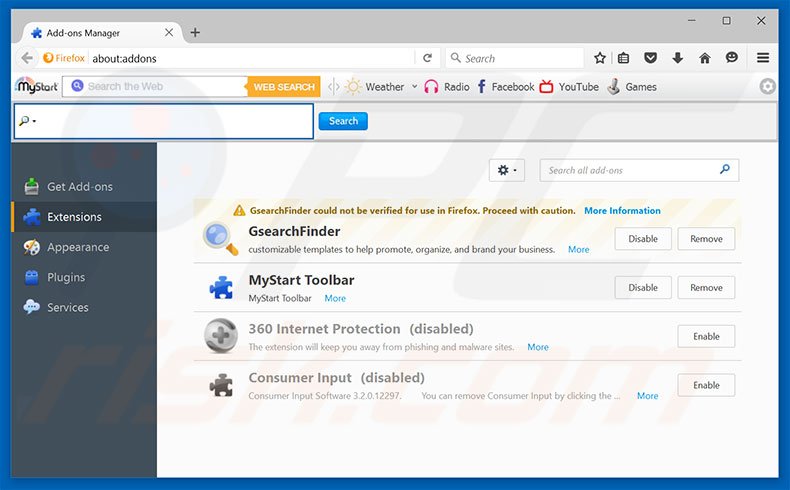Click More link for MyStart Toolbar
Screen dimensions: 790x490
335,298
